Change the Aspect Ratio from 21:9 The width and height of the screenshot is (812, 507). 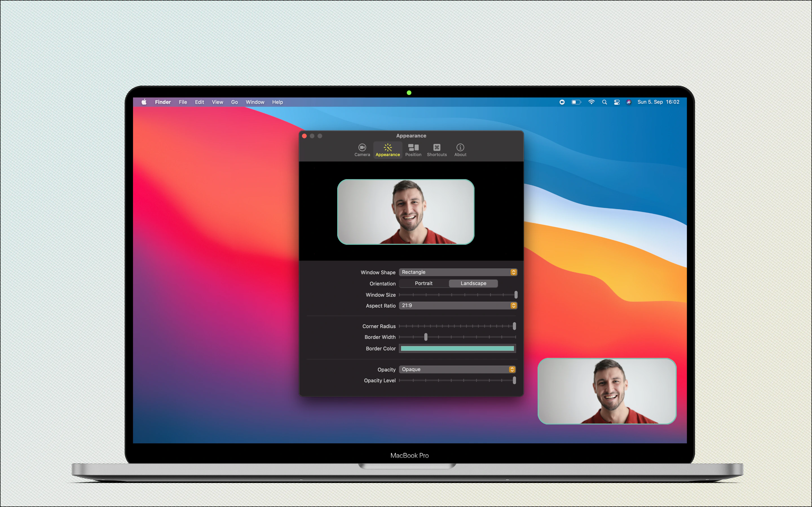(458, 306)
